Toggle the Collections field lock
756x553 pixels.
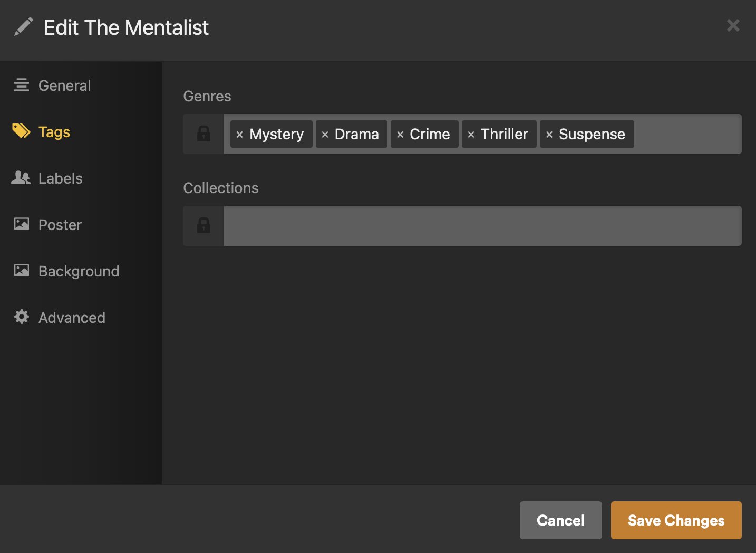tap(203, 226)
